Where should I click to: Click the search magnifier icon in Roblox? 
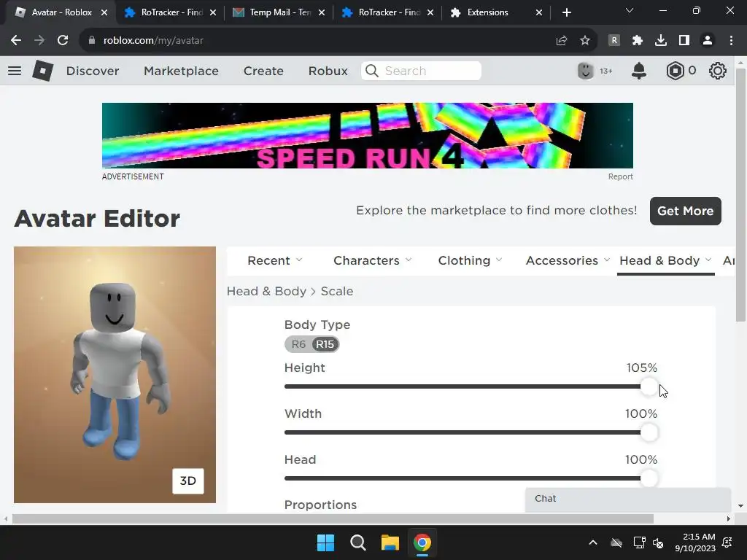pos(371,71)
